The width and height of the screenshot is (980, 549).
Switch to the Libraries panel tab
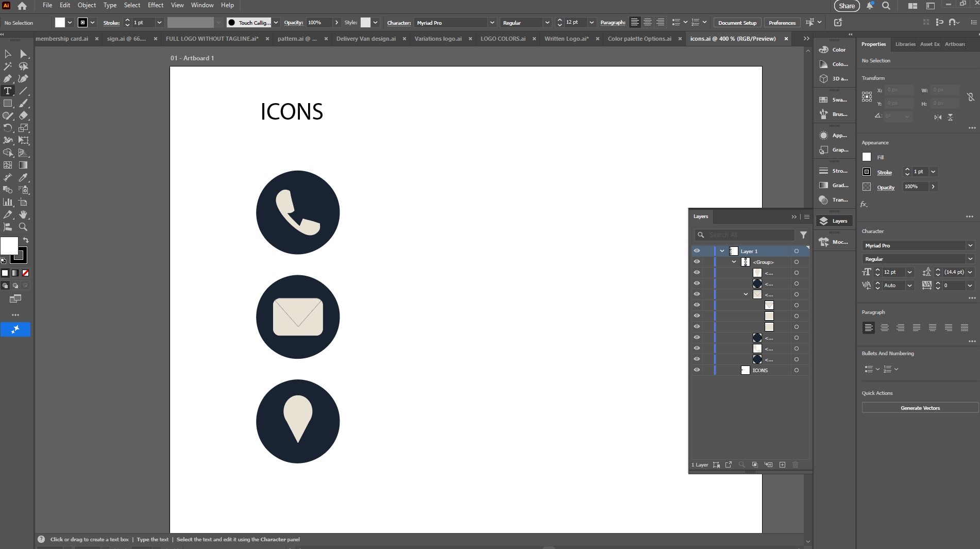(905, 44)
